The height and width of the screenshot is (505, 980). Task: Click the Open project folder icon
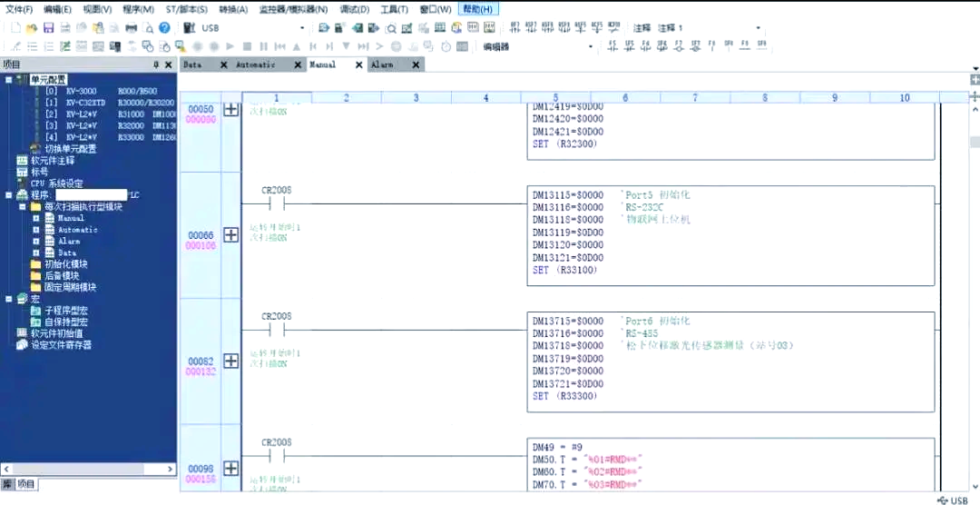[32, 27]
